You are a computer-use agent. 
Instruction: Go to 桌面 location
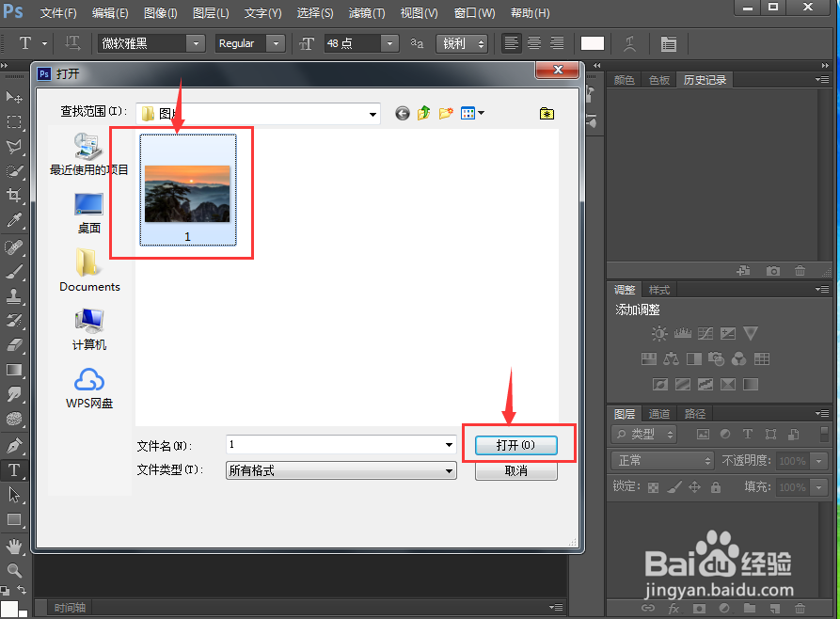89,213
